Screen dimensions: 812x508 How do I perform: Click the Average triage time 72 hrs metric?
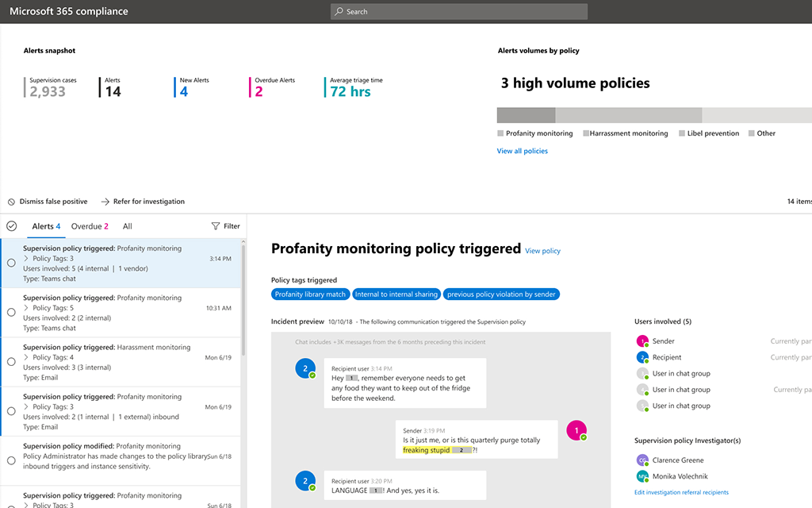tap(354, 87)
